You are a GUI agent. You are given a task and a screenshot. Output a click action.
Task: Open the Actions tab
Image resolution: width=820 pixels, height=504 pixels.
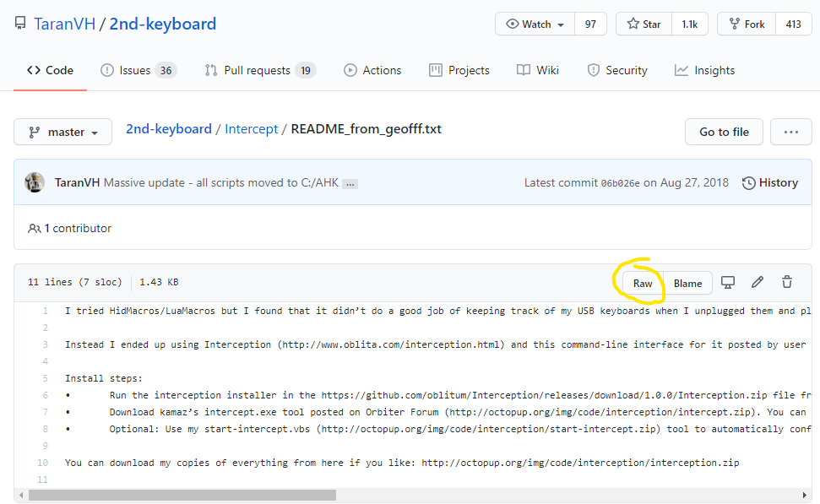coord(372,70)
